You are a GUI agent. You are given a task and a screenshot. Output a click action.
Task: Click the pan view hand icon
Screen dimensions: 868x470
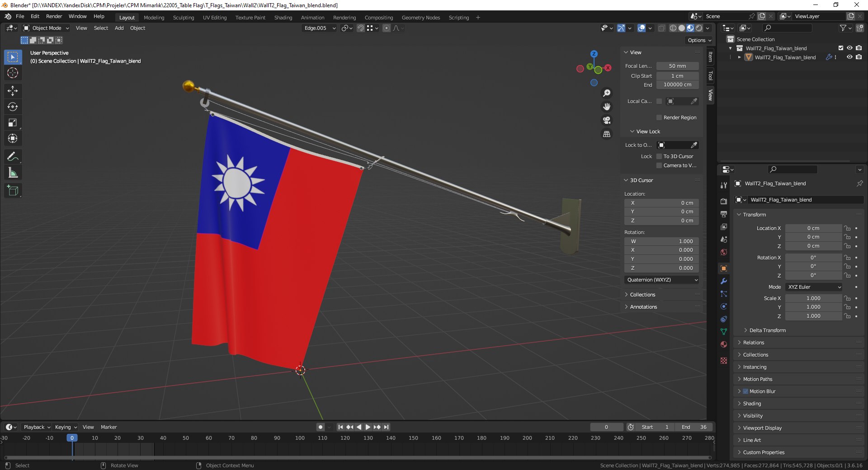607,107
